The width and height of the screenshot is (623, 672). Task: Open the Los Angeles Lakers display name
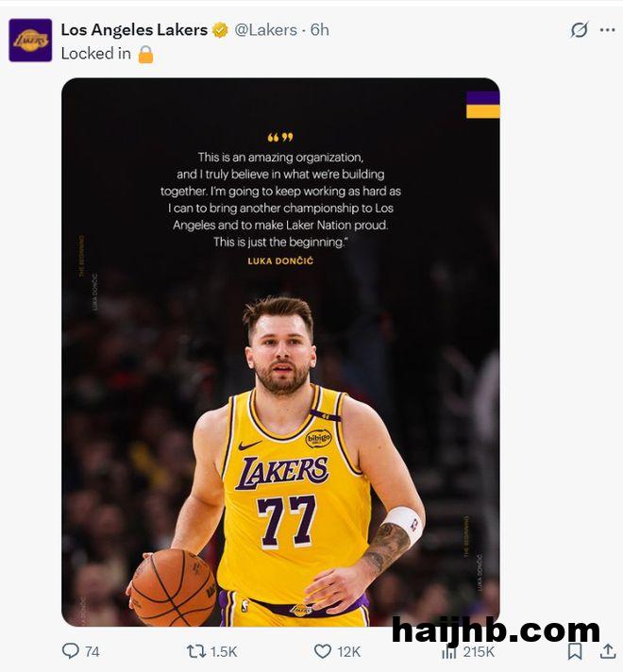coord(134,30)
